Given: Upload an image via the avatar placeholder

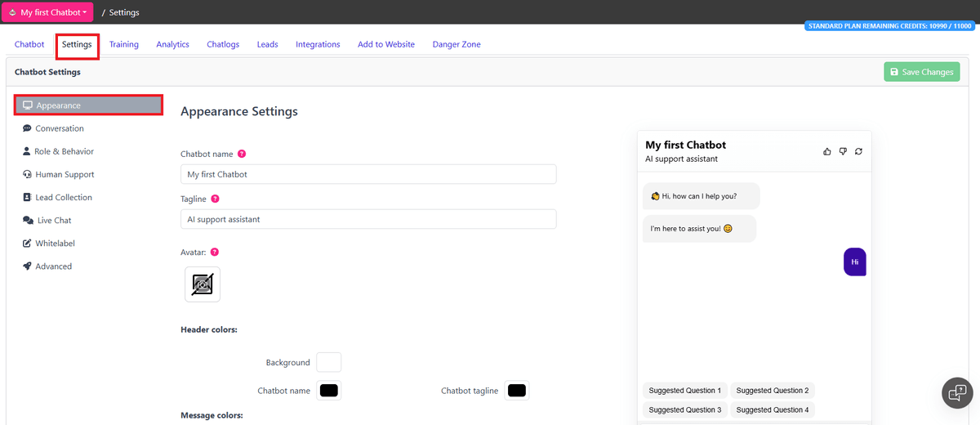Looking at the screenshot, I should (202, 284).
